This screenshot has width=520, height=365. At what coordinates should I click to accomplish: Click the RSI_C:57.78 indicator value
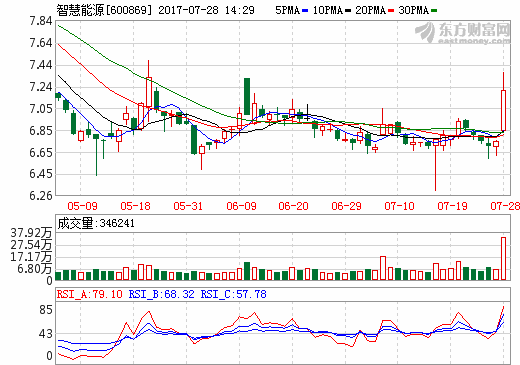pyautogui.click(x=234, y=294)
